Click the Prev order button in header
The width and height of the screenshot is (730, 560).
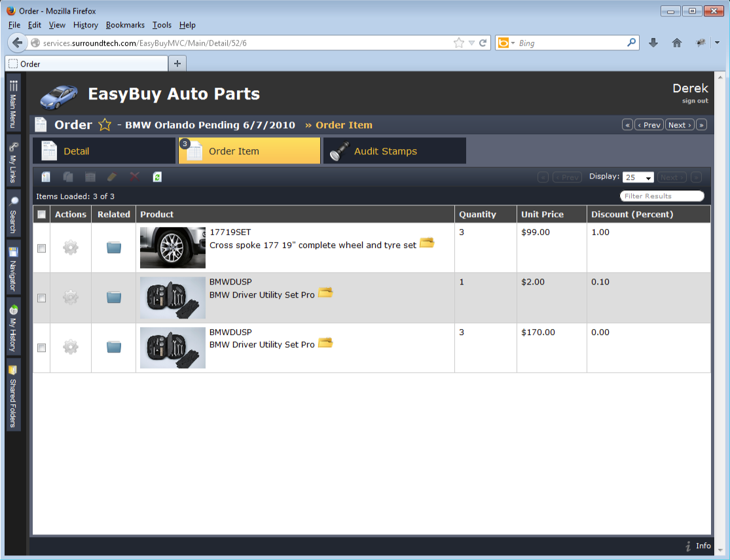point(649,125)
